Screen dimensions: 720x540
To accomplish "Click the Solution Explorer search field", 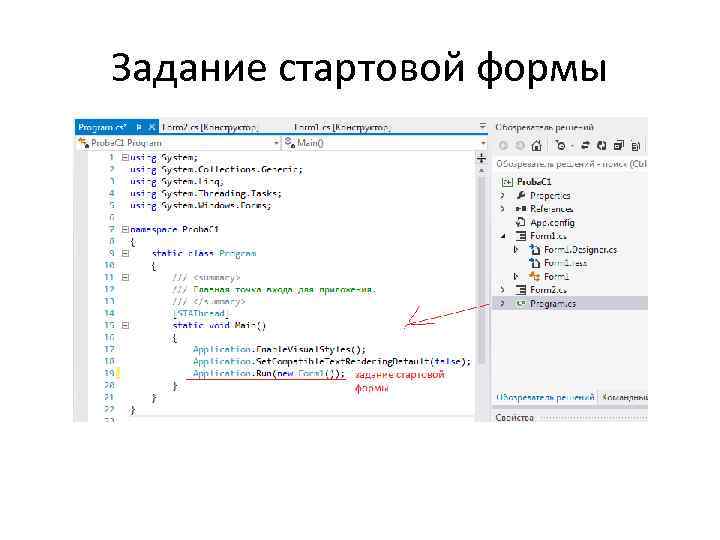I will click(571, 164).
